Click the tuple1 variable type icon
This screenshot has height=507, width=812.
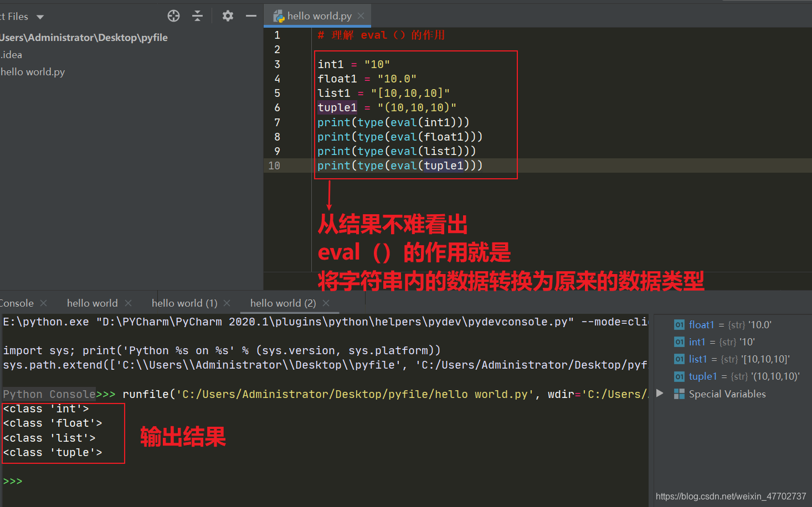click(679, 376)
